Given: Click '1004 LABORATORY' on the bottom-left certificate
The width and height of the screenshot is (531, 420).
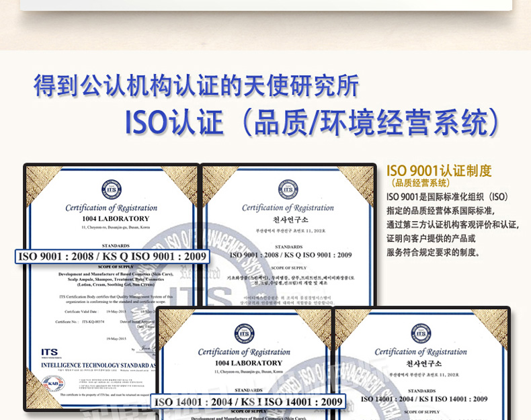Looking at the screenshot, I should (x=243, y=363).
